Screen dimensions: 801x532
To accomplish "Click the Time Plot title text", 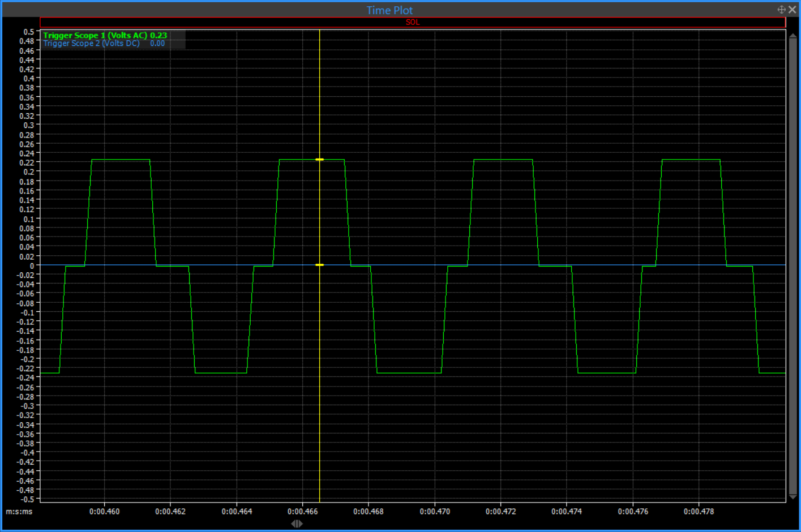I will tap(389, 10).
